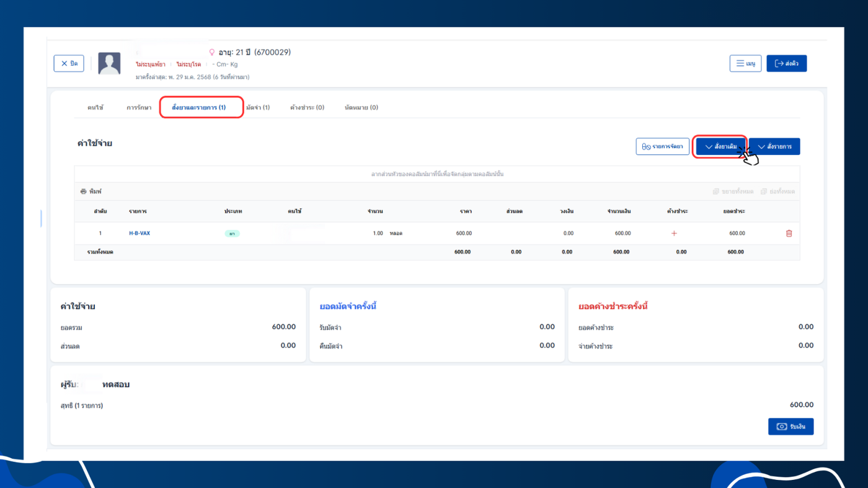
Task: Expand the สั่งรายการ dropdown
Action: tap(774, 146)
